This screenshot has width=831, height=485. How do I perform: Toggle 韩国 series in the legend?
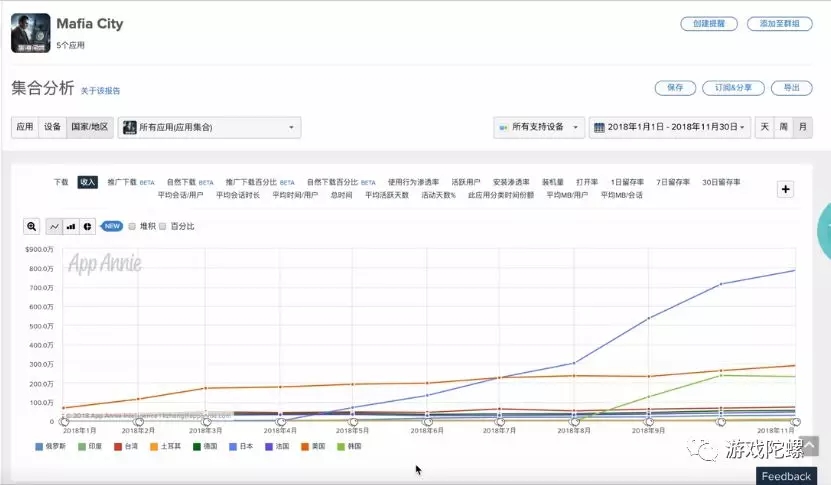pyautogui.click(x=349, y=446)
